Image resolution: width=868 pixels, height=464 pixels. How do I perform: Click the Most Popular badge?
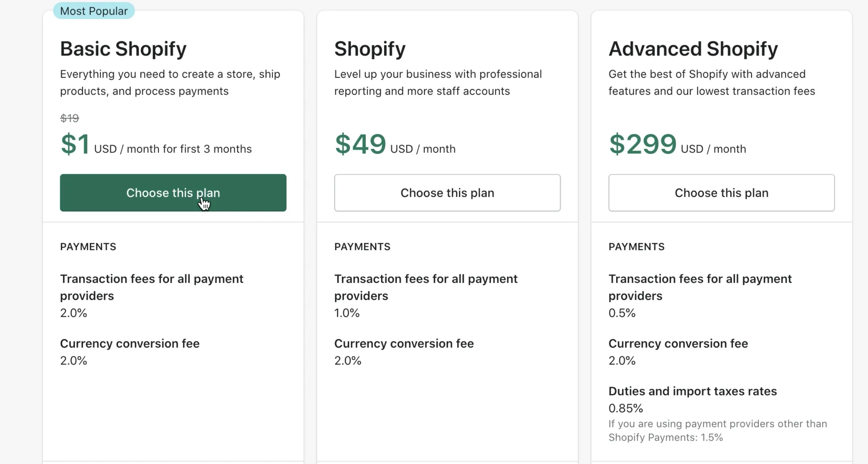point(94,11)
